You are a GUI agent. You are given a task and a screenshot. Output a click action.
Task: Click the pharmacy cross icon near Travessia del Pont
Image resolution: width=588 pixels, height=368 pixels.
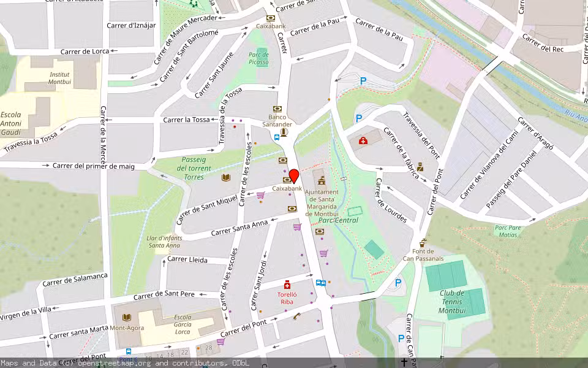(x=364, y=140)
